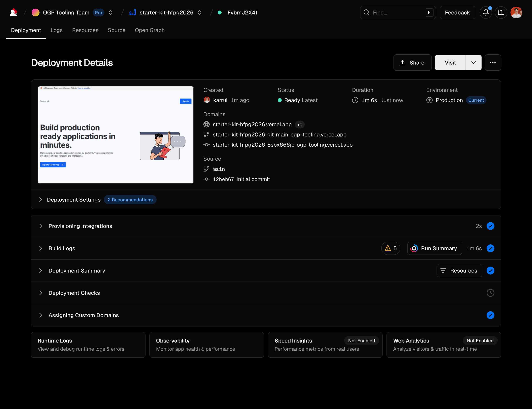Click the globe icon beside the main domain
This screenshot has width=532, height=409.
(206, 124)
